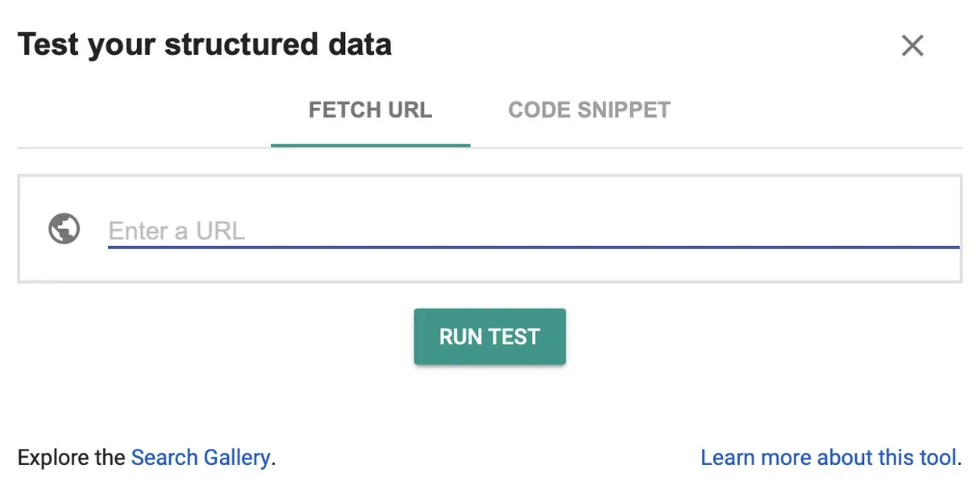The image size is (980, 490).
Task: Close the Test your structured data dialog
Action: pyautogui.click(x=912, y=46)
